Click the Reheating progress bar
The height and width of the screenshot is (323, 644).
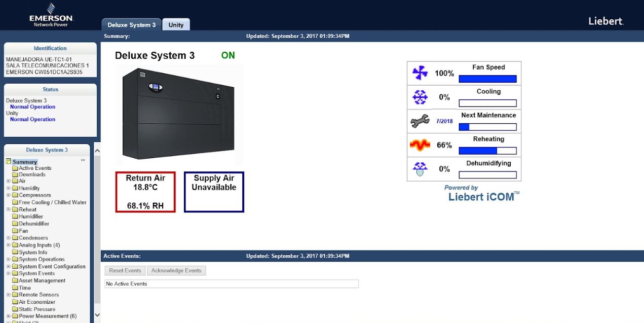[487, 151]
